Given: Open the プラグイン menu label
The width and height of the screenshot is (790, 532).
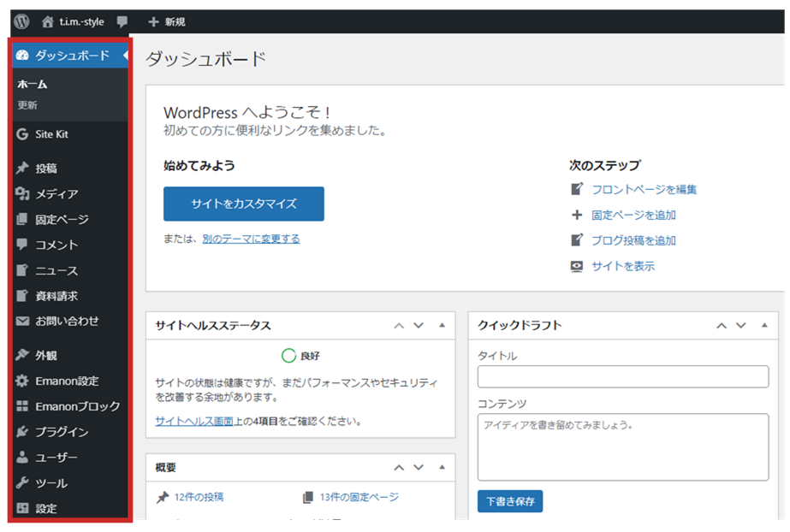Looking at the screenshot, I should [62, 432].
